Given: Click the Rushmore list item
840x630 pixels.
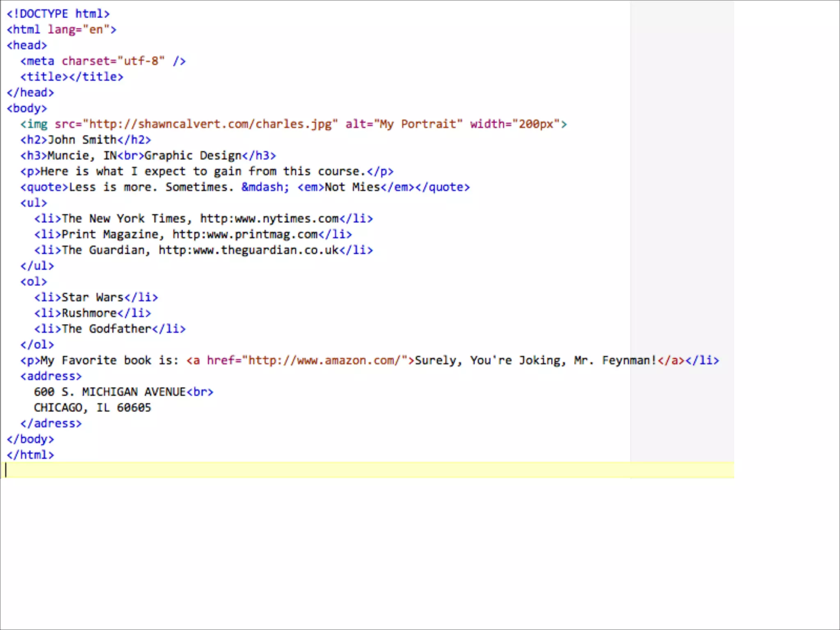Looking at the screenshot, I should 93,313.
